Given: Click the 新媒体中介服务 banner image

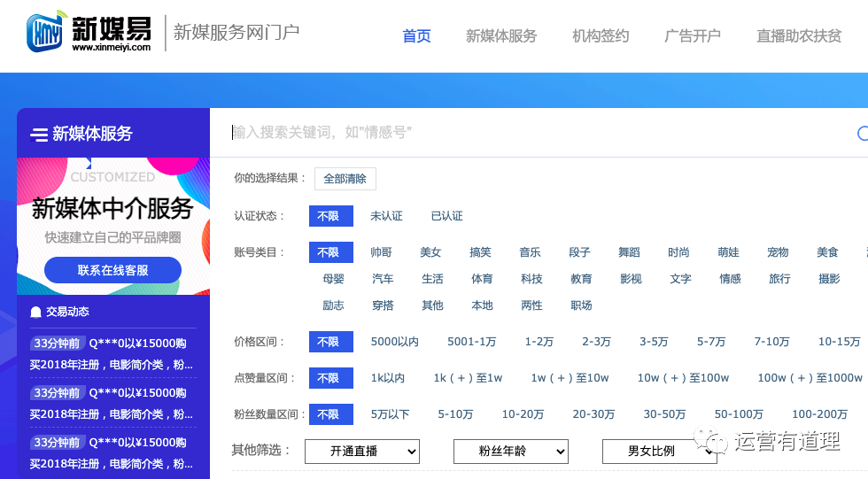Looking at the screenshot, I should (112, 208).
